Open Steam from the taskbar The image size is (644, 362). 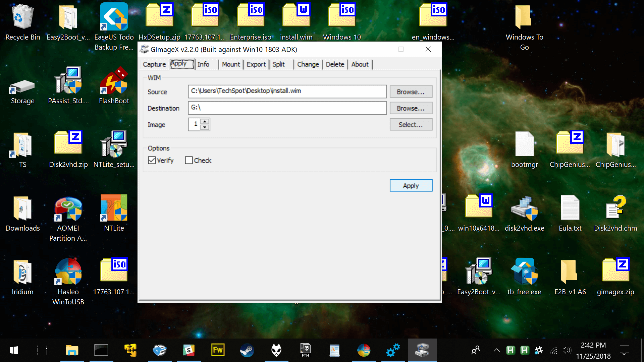tap(247, 350)
